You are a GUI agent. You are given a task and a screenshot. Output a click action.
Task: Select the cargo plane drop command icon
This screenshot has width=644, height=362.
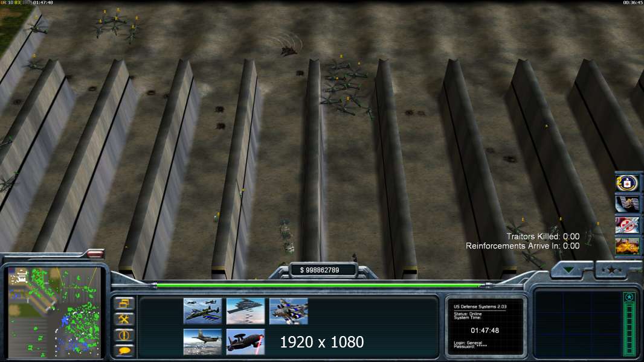pos(202,342)
